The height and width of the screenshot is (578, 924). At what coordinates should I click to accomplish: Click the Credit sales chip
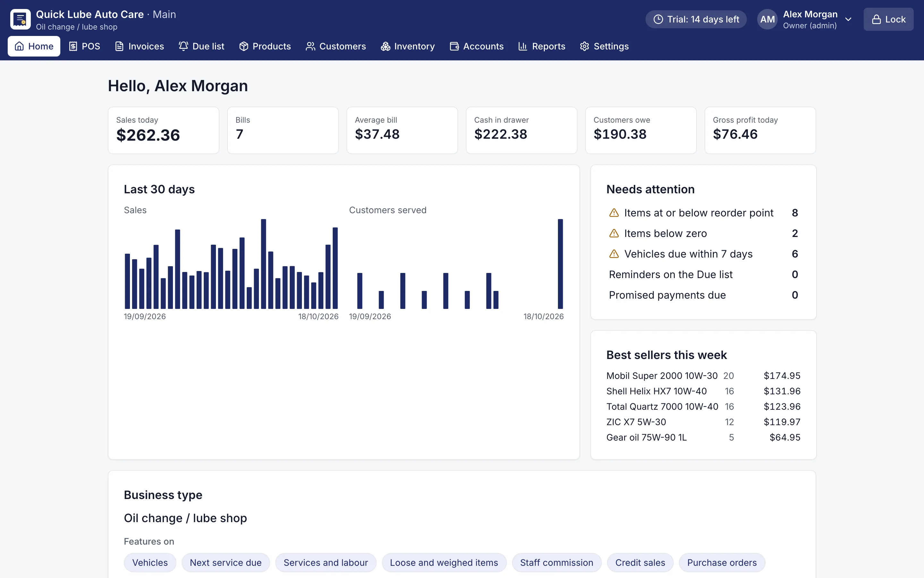coord(640,562)
